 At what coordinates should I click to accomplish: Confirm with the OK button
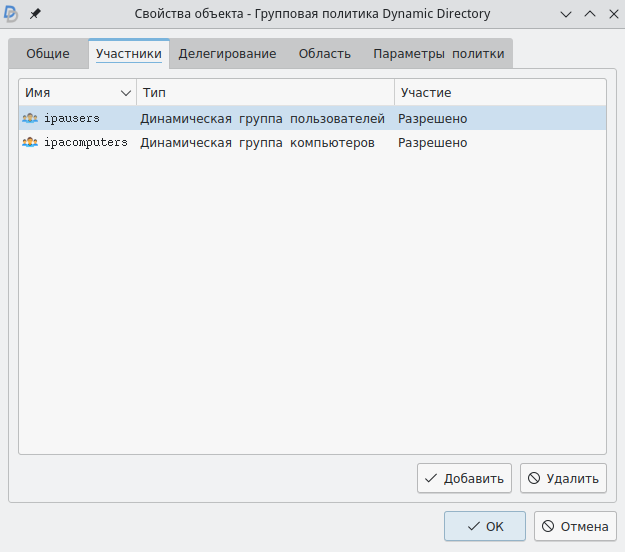tap(485, 526)
